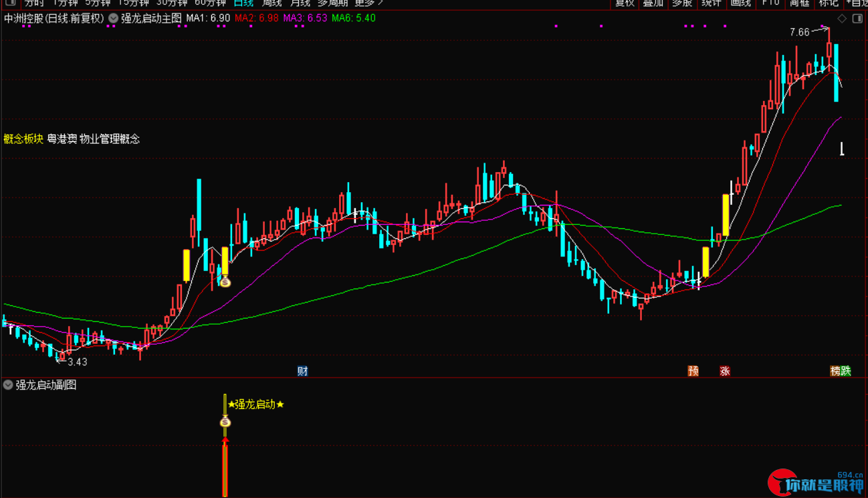Switch to 15分钟 period
This screenshot has width=868, height=498.
(x=134, y=3)
